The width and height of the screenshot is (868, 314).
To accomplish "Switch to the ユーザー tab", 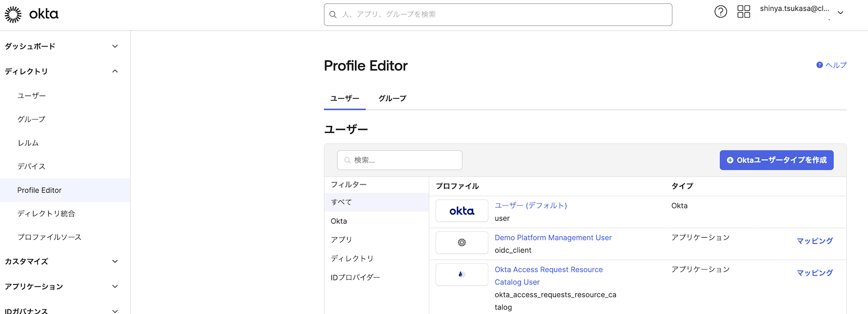I will coord(345,99).
